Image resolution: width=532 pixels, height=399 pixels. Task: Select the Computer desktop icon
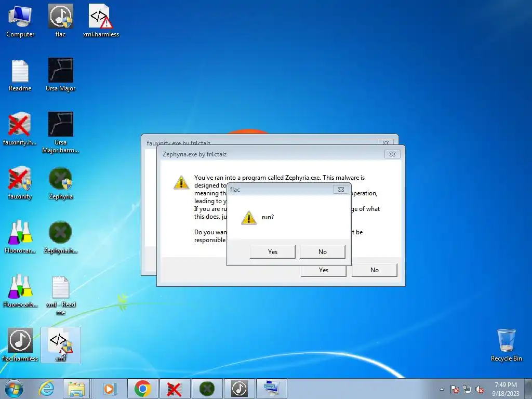(20, 21)
